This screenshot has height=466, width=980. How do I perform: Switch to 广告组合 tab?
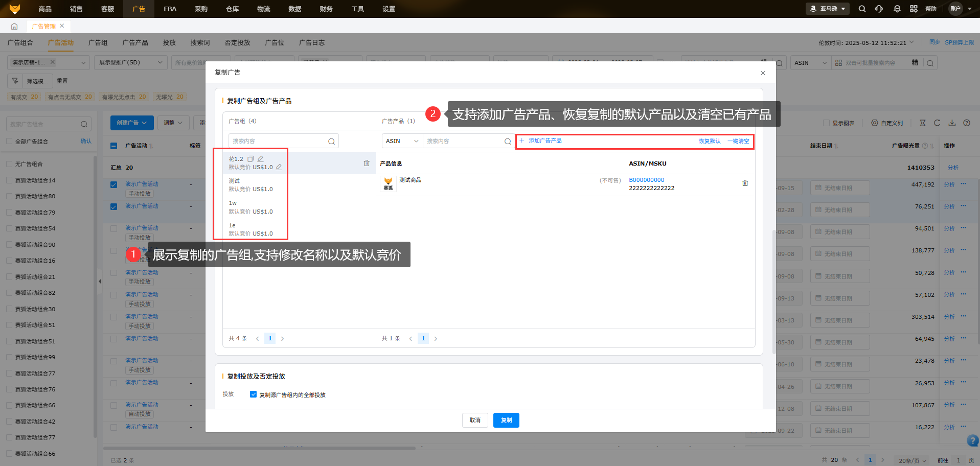click(x=20, y=43)
